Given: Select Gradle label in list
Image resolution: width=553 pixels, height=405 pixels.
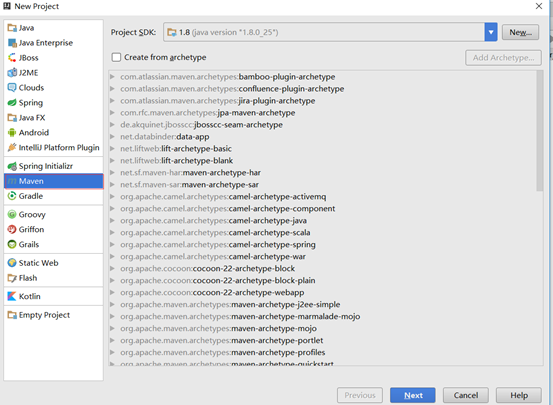Looking at the screenshot, I should tap(31, 196).
